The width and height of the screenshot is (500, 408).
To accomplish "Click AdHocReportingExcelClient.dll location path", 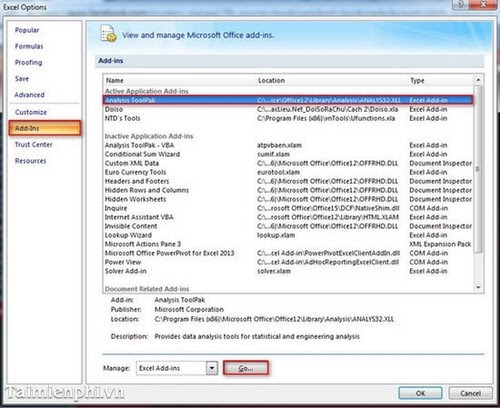I will pos(328,262).
